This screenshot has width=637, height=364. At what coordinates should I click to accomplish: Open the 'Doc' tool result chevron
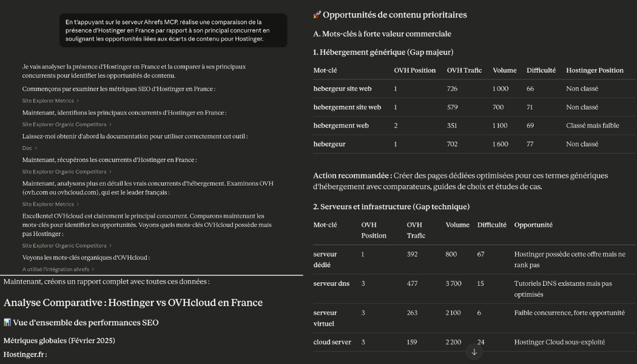point(28,147)
